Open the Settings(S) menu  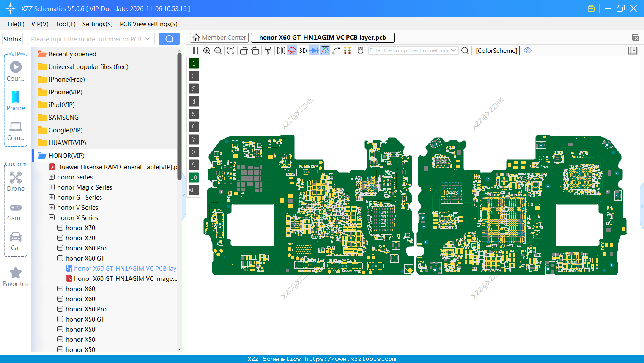click(97, 24)
